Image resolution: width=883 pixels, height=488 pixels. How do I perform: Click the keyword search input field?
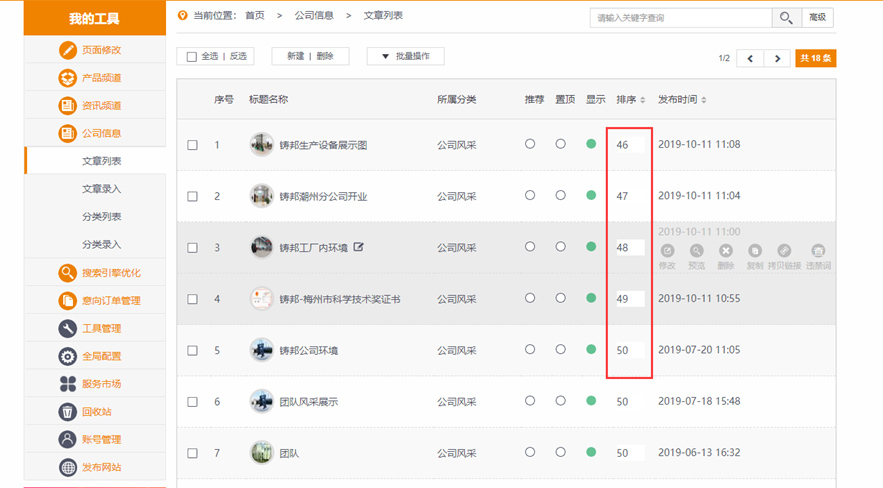click(x=681, y=18)
